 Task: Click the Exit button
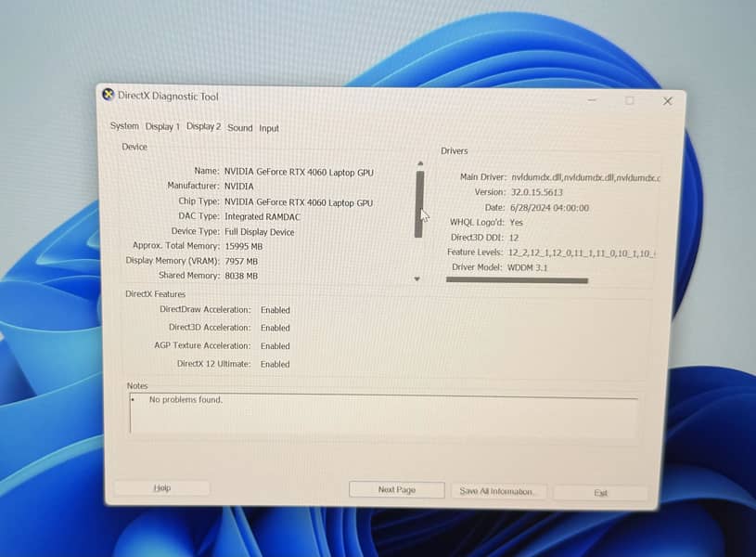point(600,493)
